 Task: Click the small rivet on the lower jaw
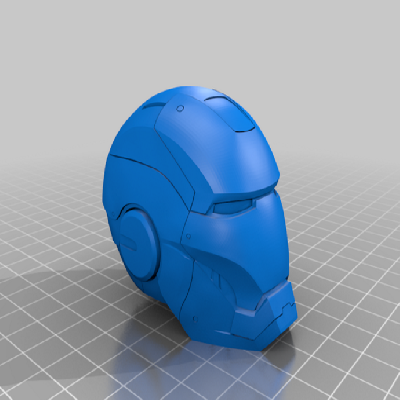pyautogui.click(x=195, y=319)
